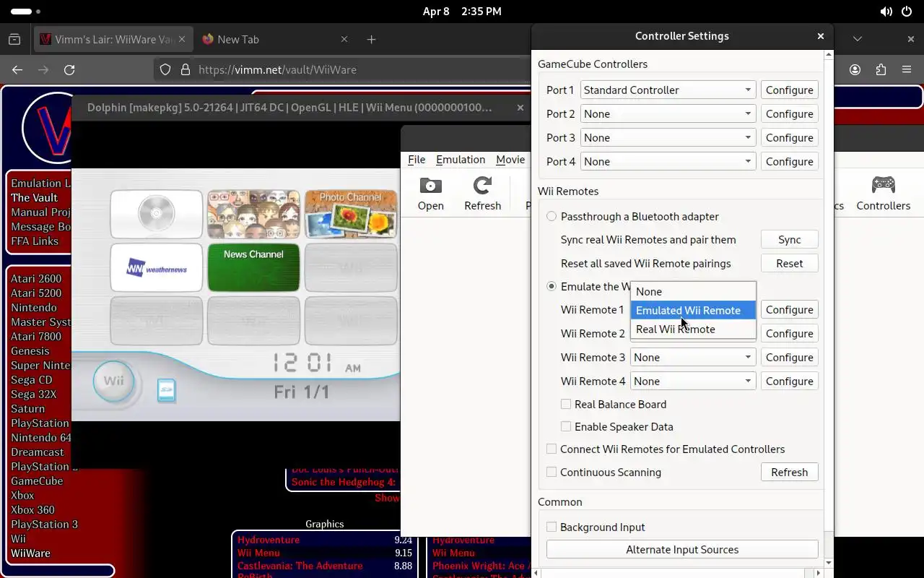This screenshot has height=578, width=924.
Task: Open Wii Remote 3 dropdown
Action: coord(693,357)
